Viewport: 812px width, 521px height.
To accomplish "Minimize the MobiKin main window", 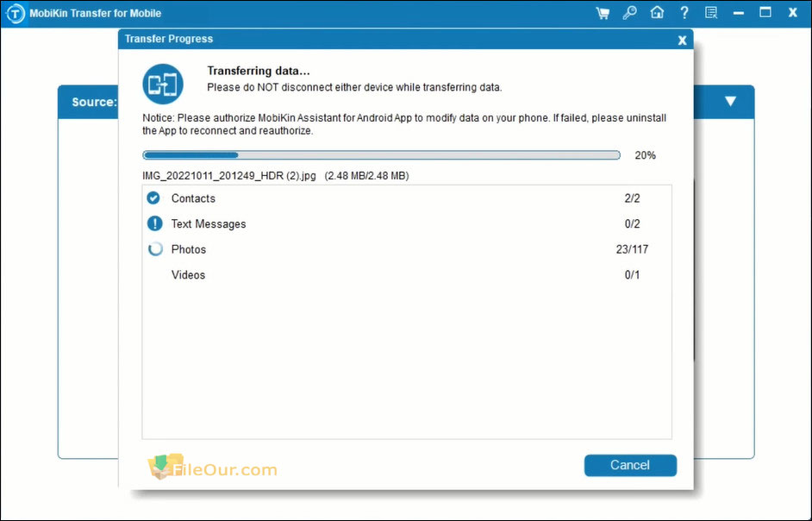I will click(x=739, y=14).
